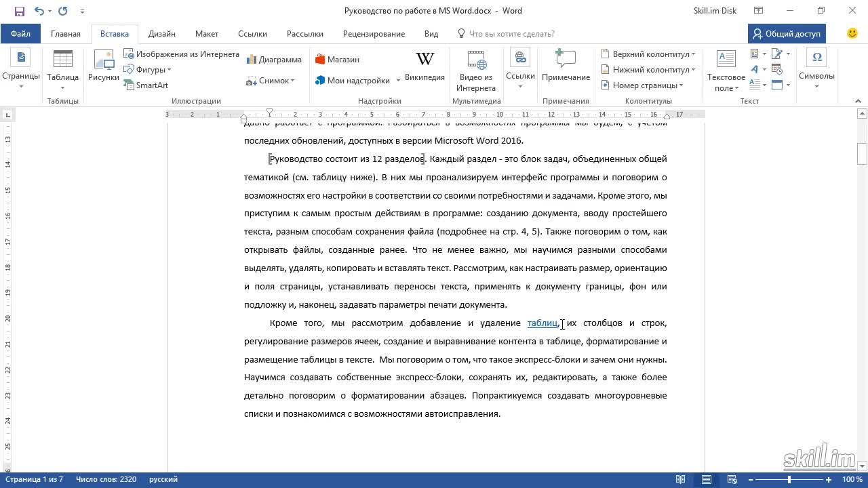
Task: Open the Магазин add-ins store
Action: click(337, 60)
